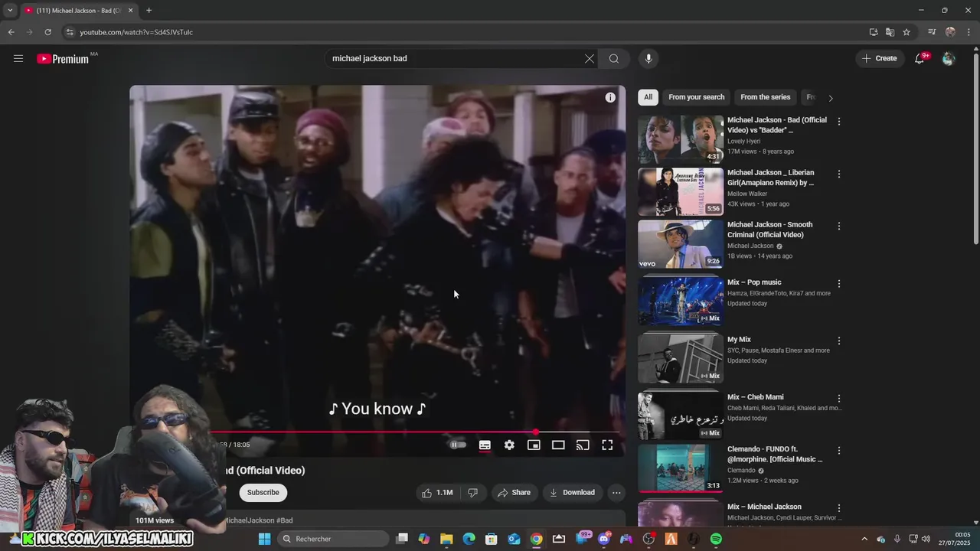Install app icon in address bar
This screenshot has width=980, height=551.
point(874,32)
